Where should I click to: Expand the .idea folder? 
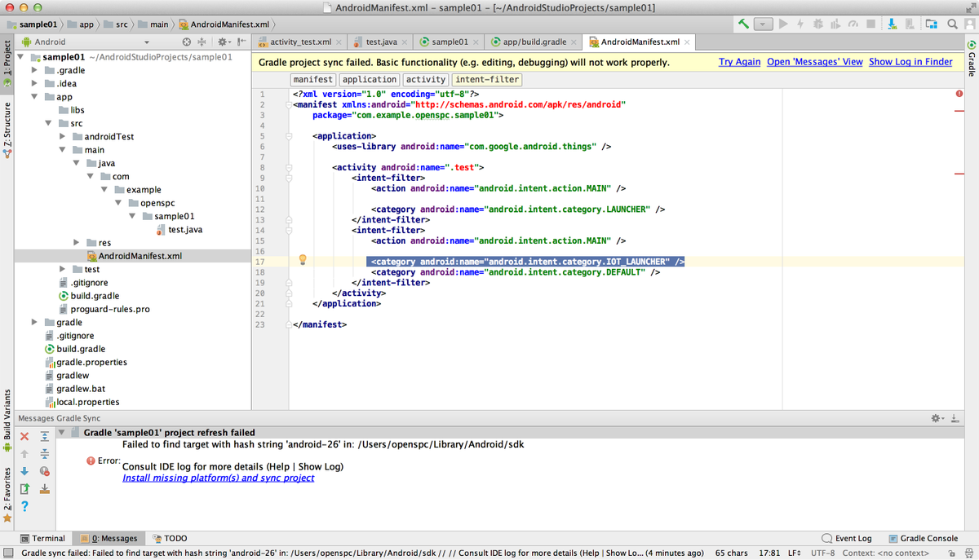35,83
